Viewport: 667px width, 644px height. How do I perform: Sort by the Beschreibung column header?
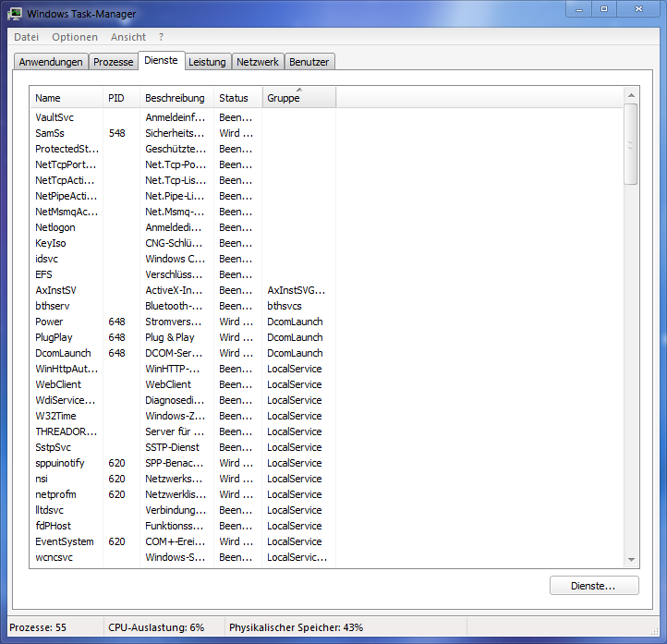pyautogui.click(x=176, y=98)
